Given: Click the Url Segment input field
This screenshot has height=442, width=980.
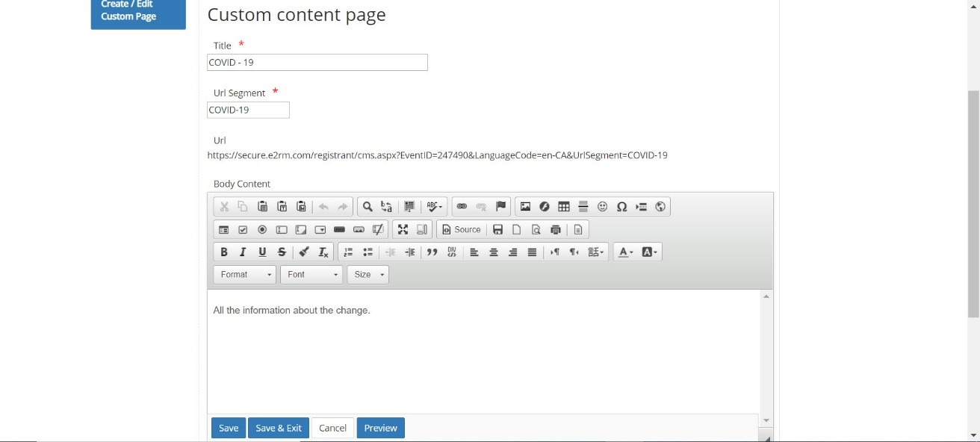Looking at the screenshot, I should (248, 110).
